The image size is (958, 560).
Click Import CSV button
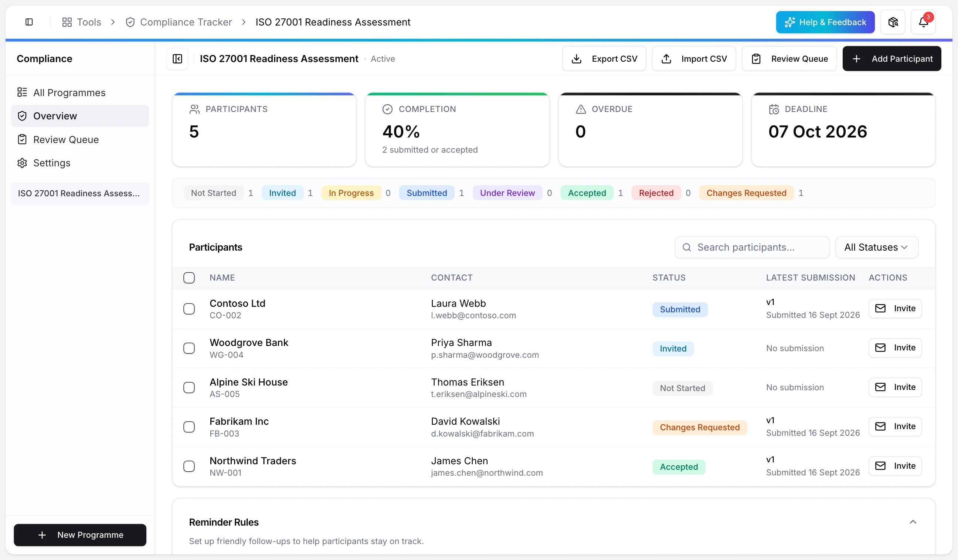[694, 58]
